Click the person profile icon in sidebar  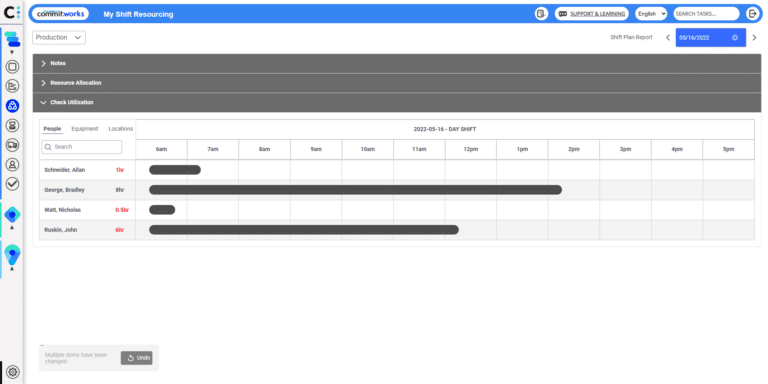(12, 165)
